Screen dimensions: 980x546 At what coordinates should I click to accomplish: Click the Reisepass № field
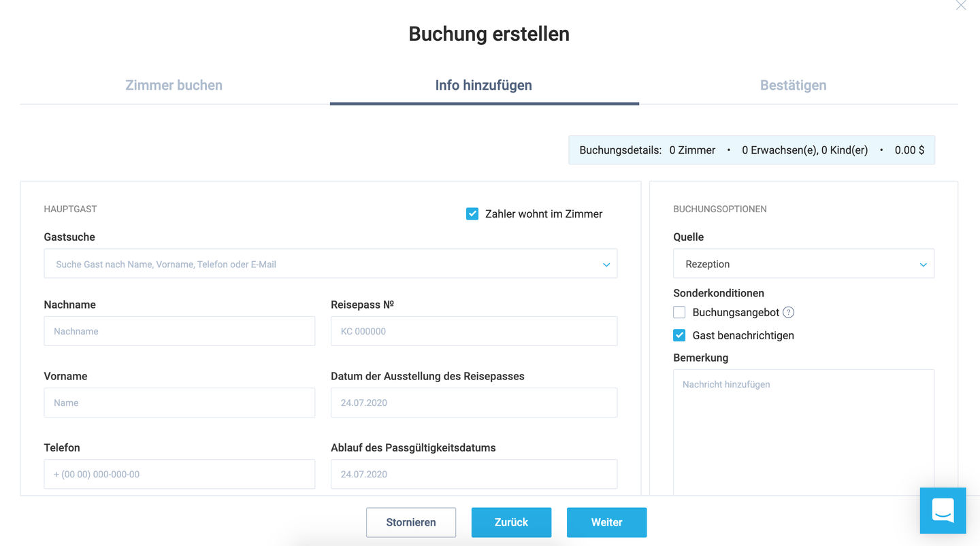[474, 331]
